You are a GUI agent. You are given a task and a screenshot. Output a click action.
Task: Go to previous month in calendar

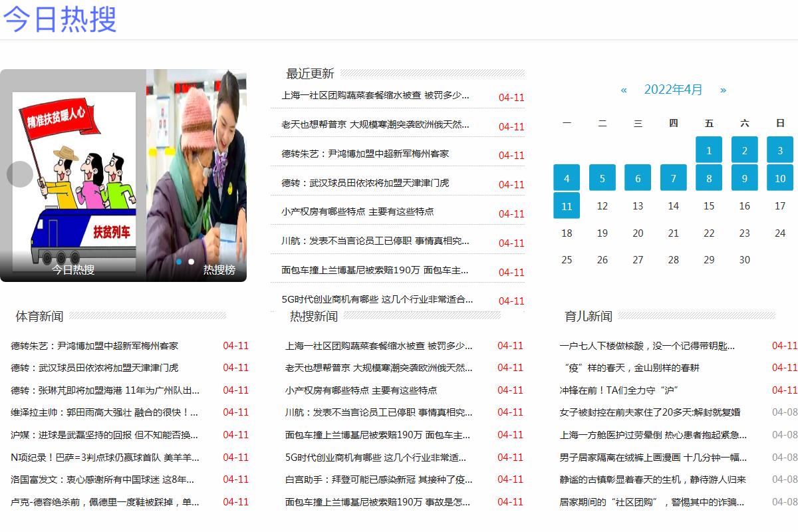[x=624, y=90]
